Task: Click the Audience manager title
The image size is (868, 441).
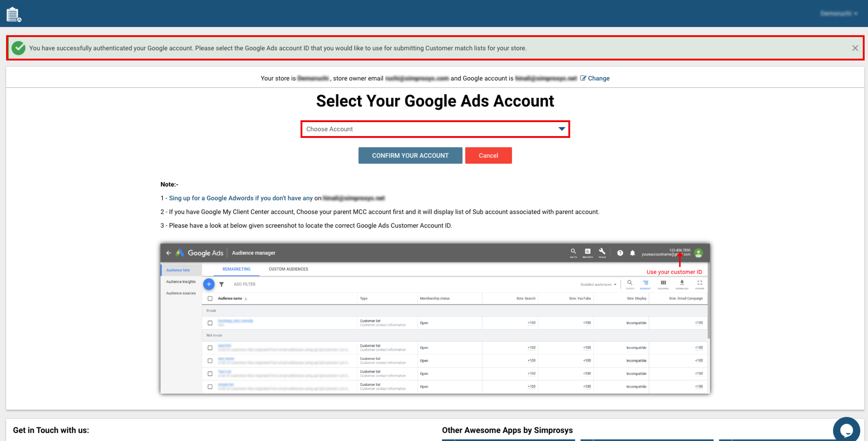Action: tap(253, 253)
